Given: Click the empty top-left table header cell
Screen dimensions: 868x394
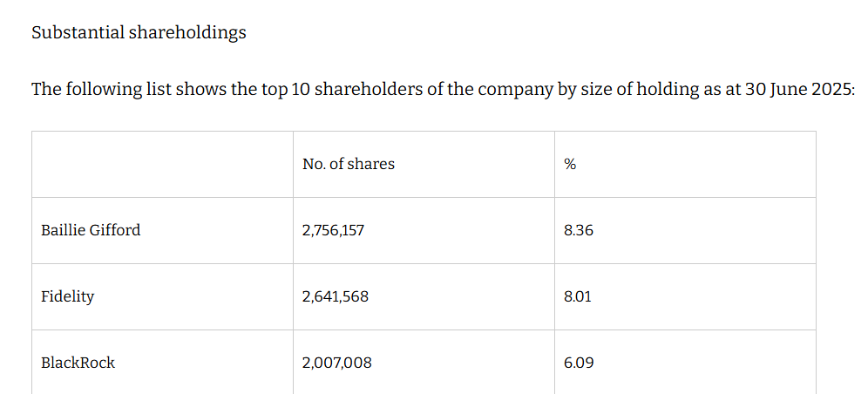Looking at the screenshot, I should pos(162,164).
